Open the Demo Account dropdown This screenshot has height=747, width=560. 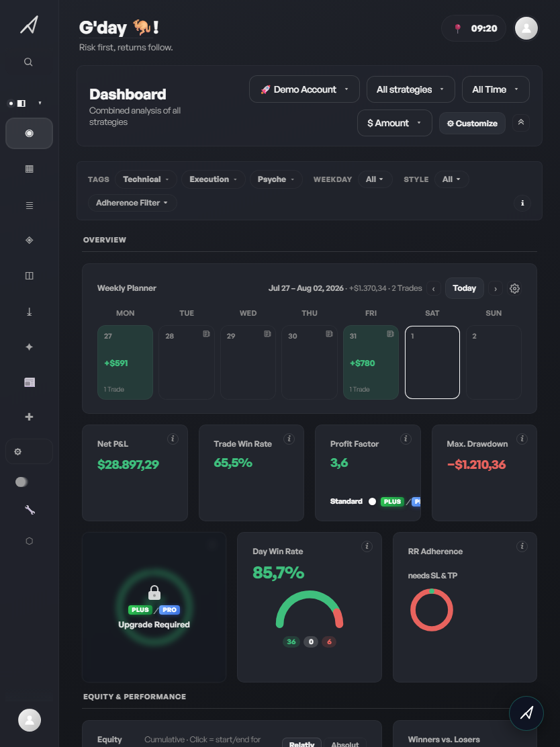(304, 89)
